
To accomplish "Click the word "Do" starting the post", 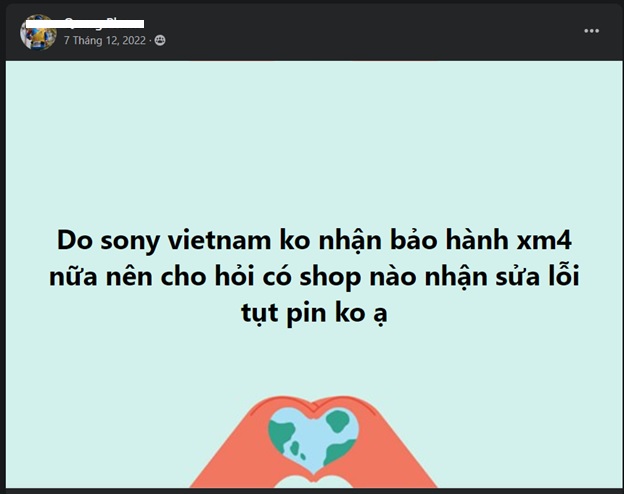I will [75, 240].
